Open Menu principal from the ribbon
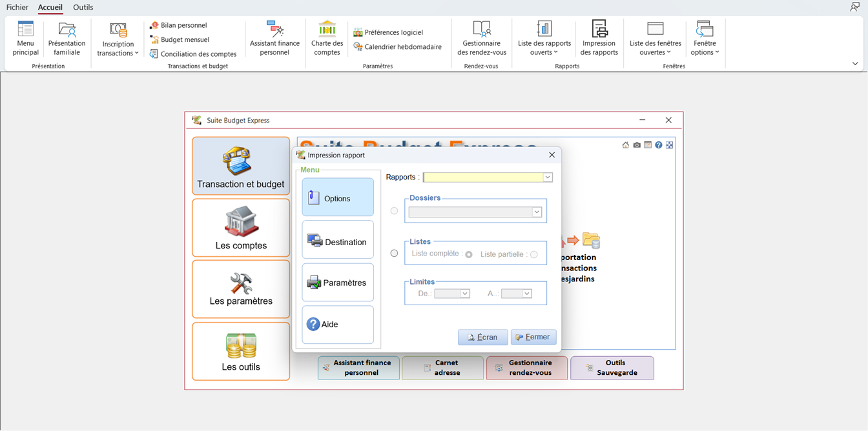The height and width of the screenshot is (431, 868). [26, 38]
